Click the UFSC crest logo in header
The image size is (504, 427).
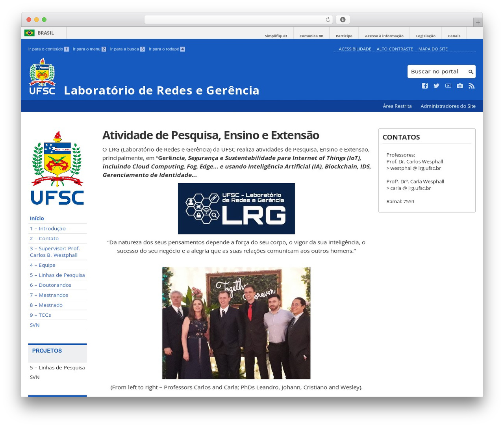click(x=42, y=76)
